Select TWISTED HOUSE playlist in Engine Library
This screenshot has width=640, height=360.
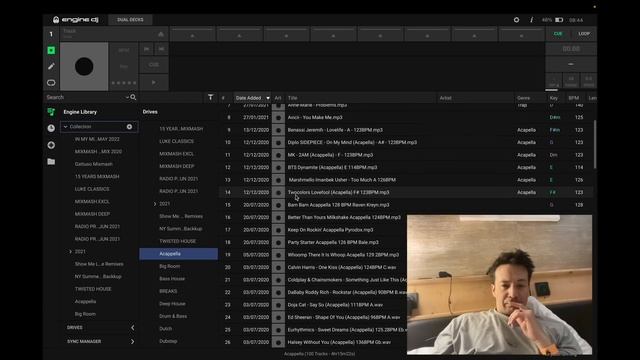coord(93,289)
